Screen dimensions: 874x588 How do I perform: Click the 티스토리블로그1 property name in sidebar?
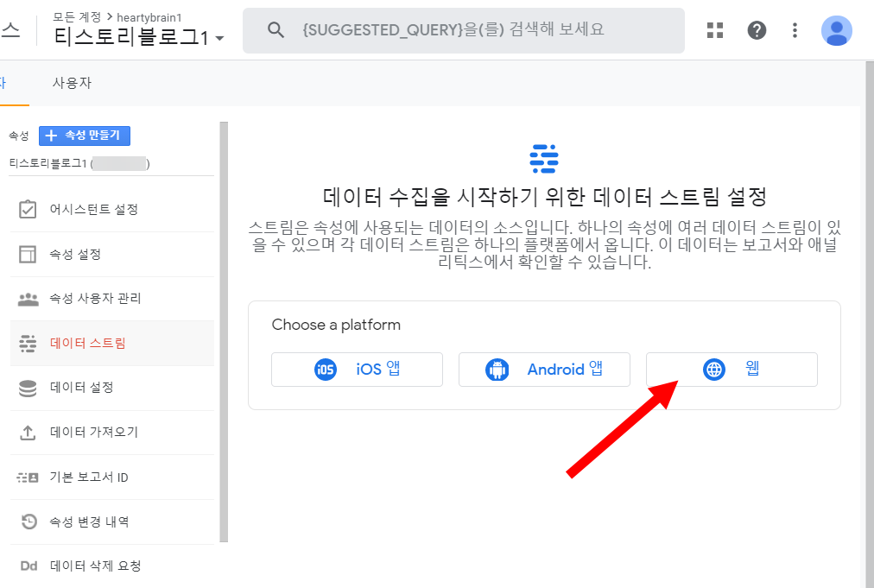pyautogui.click(x=79, y=163)
